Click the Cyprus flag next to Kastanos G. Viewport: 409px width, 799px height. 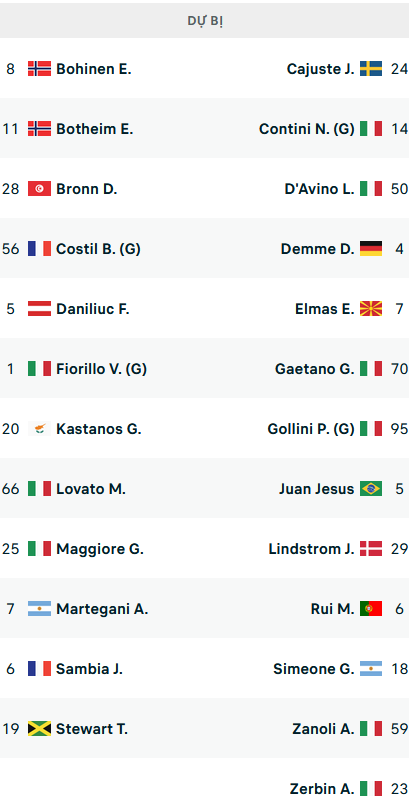[39, 429]
